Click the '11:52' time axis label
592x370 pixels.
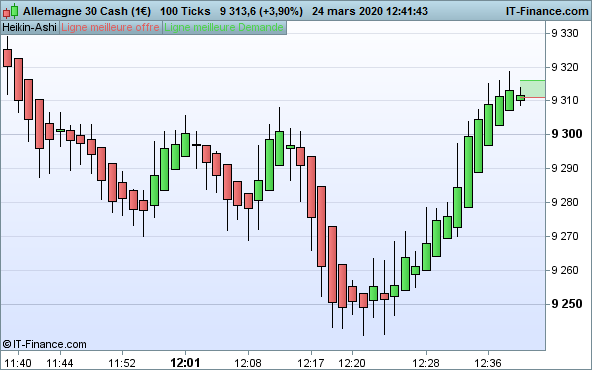[122, 363]
